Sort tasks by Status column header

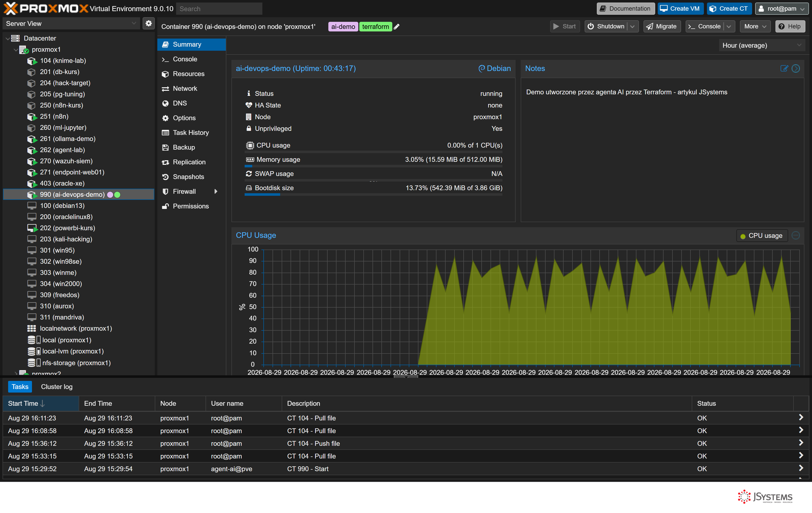[742, 403]
